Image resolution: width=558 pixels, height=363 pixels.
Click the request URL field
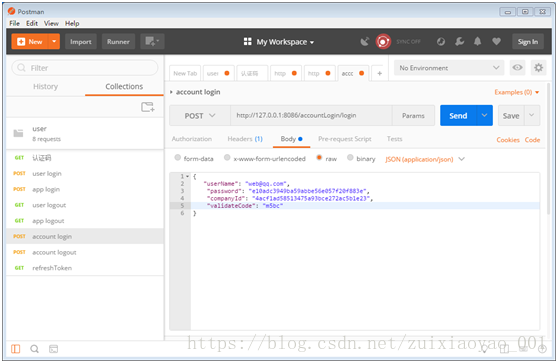(x=311, y=115)
